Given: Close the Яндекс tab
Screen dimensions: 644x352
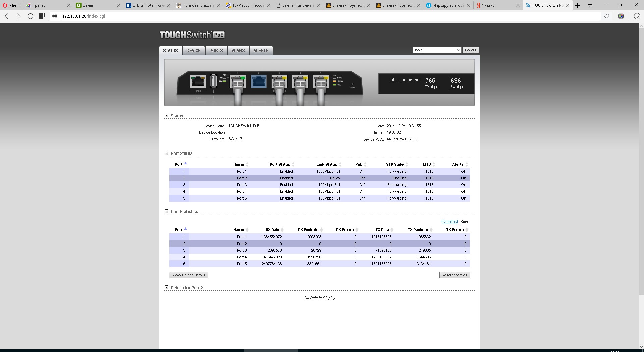Looking at the screenshot, I should 518,5.
